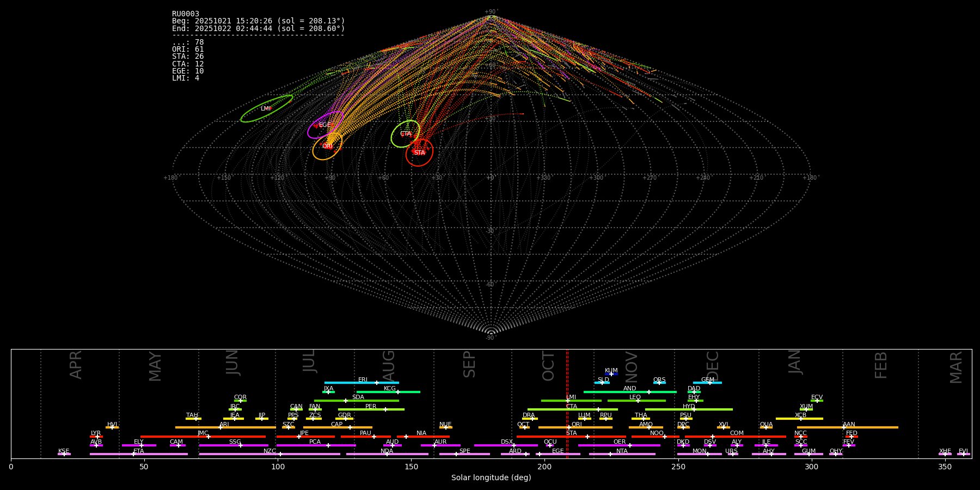Click the 'LMI: 4' legend count
Screen dimensions: 980x490
(186, 78)
